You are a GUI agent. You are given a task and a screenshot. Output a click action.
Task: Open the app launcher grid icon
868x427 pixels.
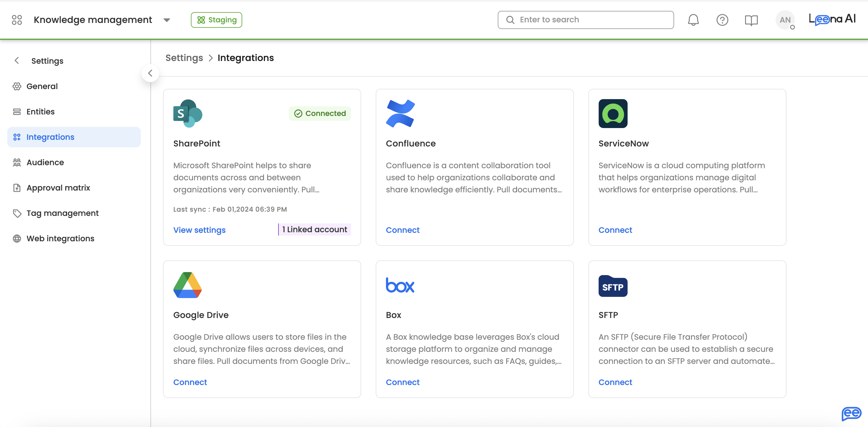(17, 20)
